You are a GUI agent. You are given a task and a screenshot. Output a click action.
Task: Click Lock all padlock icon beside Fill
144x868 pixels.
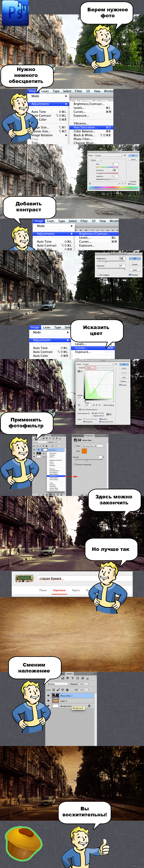67,690
